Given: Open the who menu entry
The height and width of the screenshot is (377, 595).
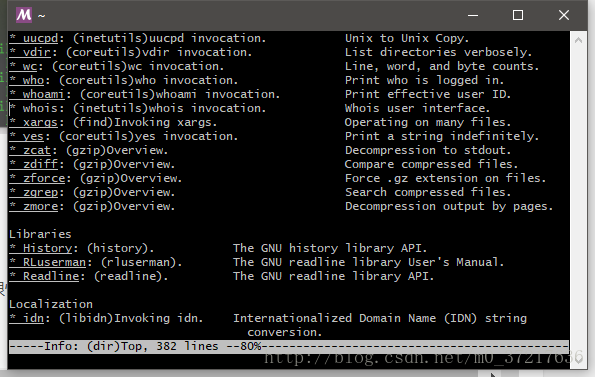Looking at the screenshot, I should pyautogui.click(x=27, y=80).
